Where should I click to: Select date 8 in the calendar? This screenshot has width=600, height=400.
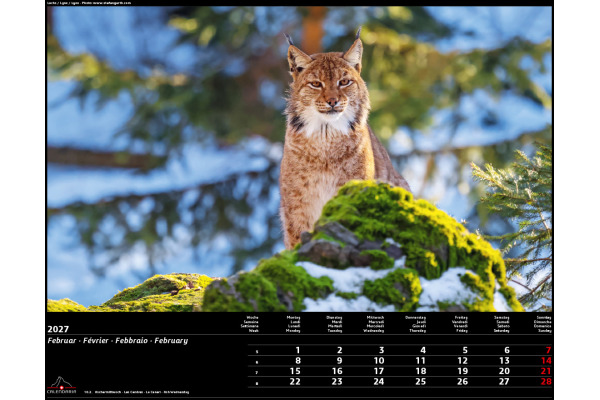coord(298,361)
